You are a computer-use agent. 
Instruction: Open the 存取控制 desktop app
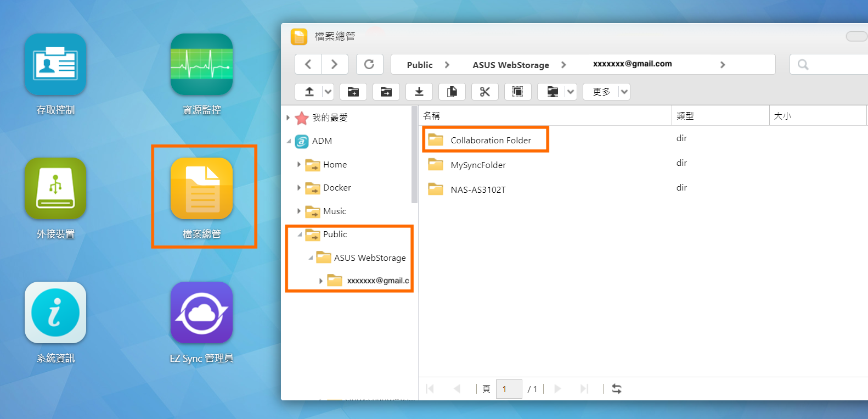pyautogui.click(x=55, y=65)
